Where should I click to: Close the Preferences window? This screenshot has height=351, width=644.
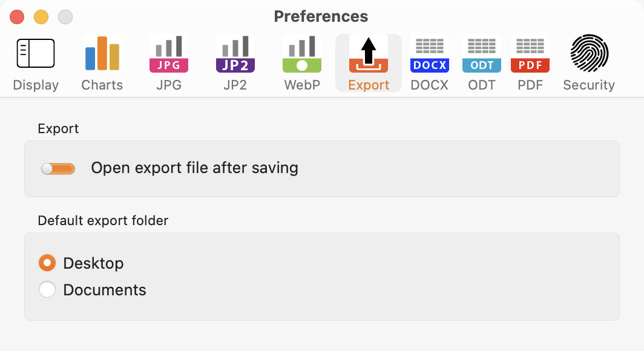tap(17, 17)
